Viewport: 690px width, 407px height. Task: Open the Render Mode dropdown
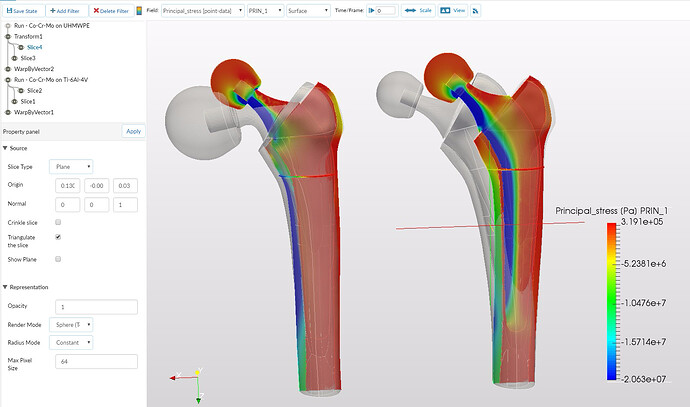click(71, 325)
